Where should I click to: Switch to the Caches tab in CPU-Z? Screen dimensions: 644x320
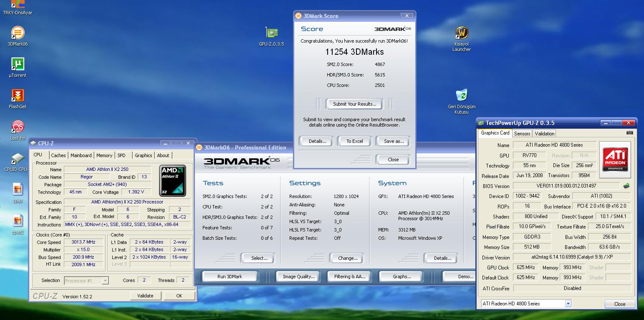point(58,155)
